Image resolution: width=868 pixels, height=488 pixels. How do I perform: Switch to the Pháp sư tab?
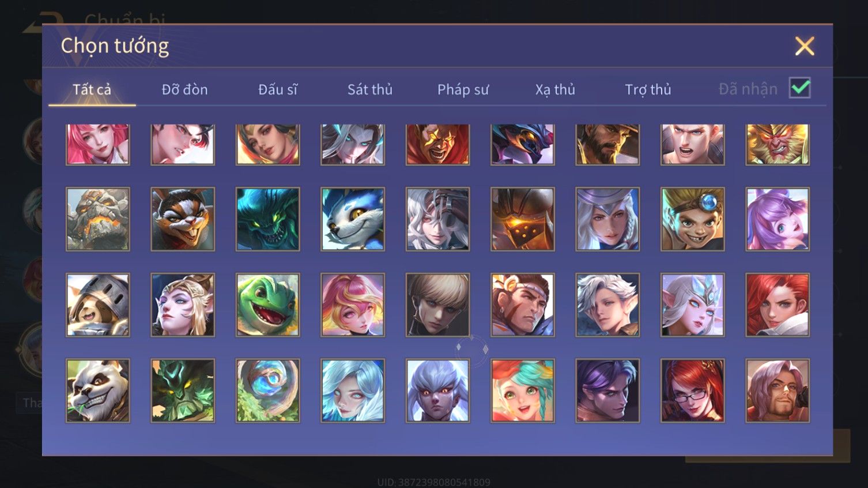click(463, 89)
